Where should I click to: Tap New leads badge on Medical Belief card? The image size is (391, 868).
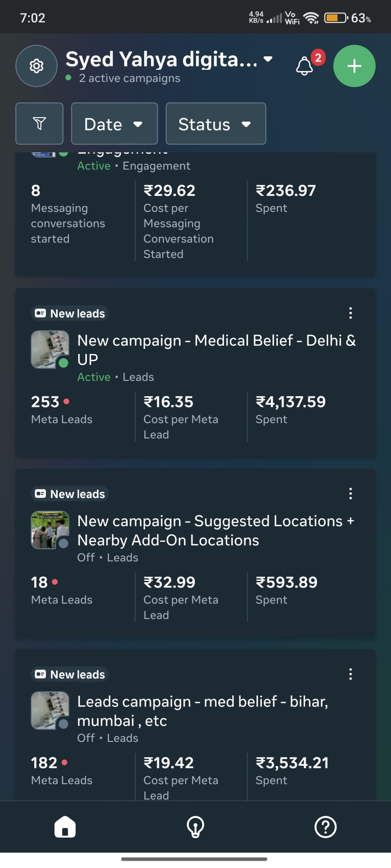pyautogui.click(x=70, y=313)
